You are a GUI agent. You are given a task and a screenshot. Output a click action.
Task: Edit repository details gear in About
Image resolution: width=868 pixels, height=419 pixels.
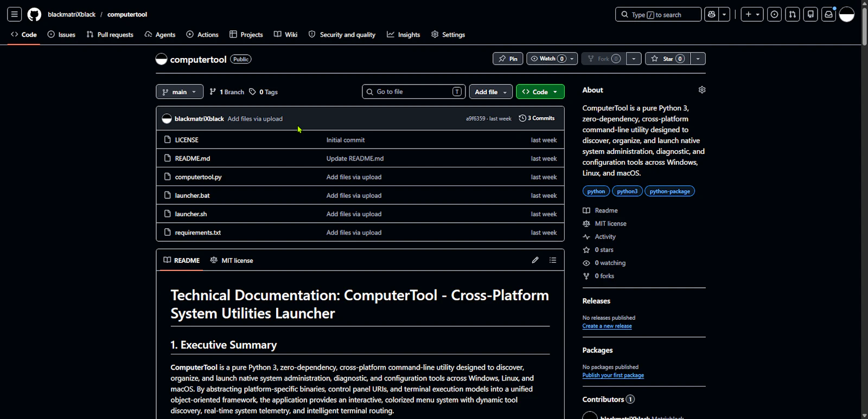[702, 90]
